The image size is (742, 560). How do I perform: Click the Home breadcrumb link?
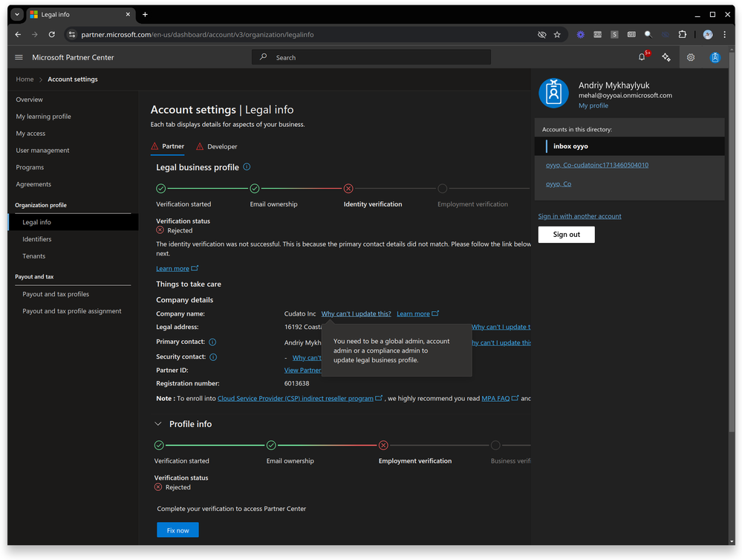[25, 79]
